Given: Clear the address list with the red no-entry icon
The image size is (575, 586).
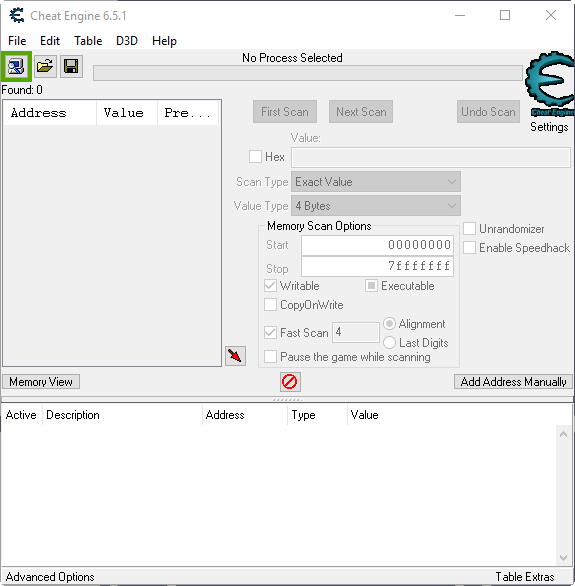Looking at the screenshot, I should pos(290,382).
